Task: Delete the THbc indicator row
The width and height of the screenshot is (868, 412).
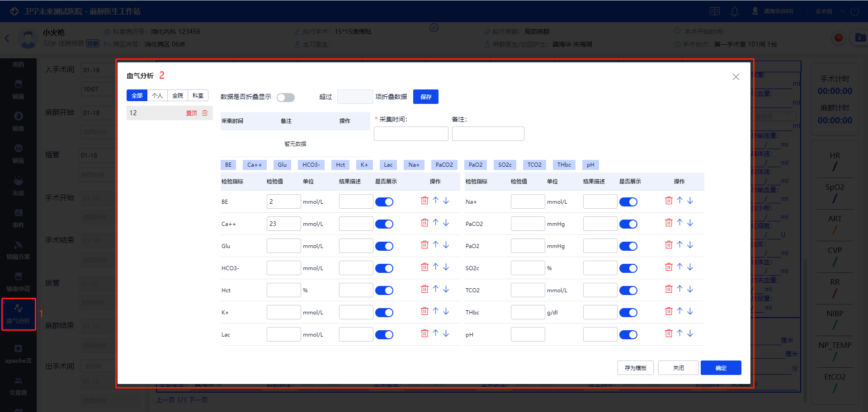Action: click(669, 311)
